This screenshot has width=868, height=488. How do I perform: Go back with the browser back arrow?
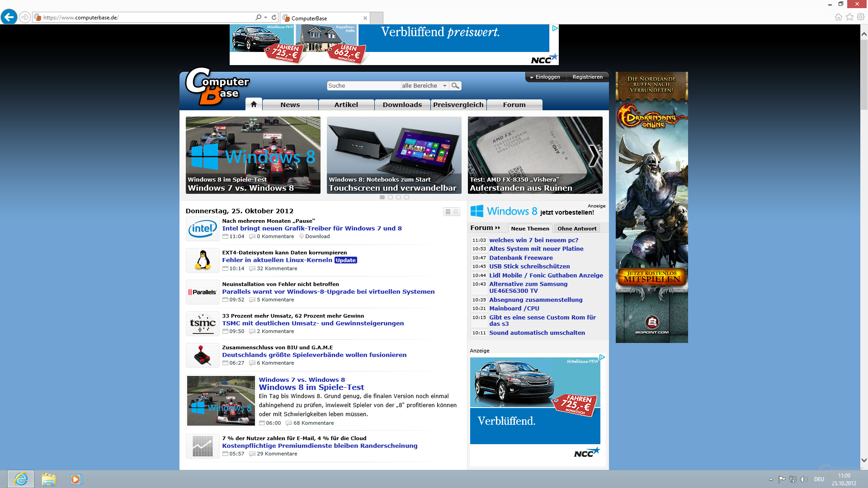tap(9, 17)
